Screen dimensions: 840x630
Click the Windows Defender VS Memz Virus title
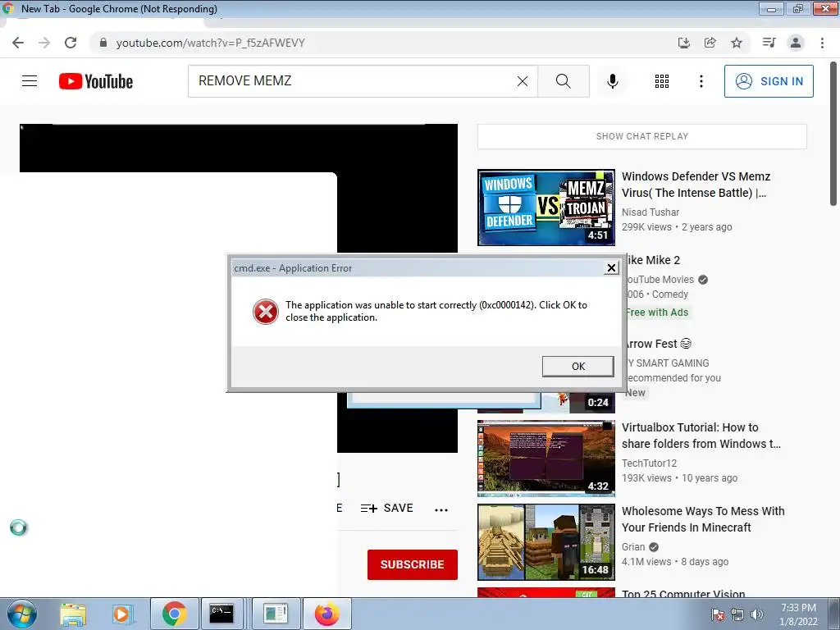[x=696, y=185]
